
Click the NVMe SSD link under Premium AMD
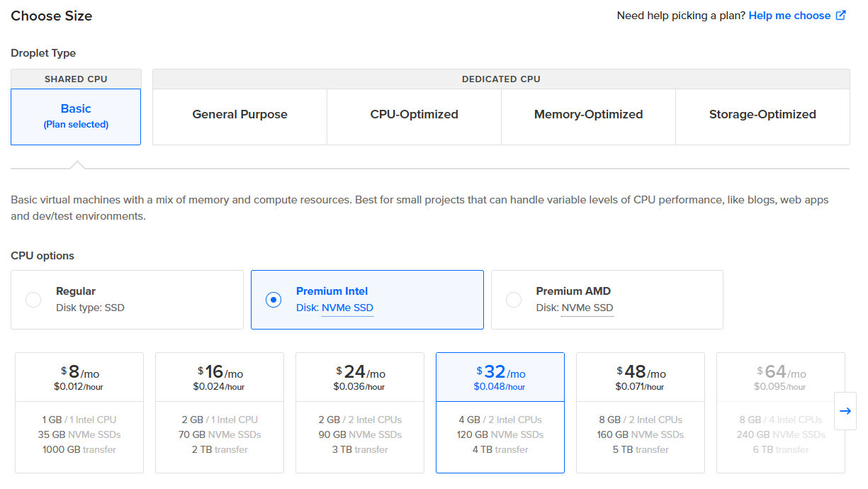pos(587,308)
